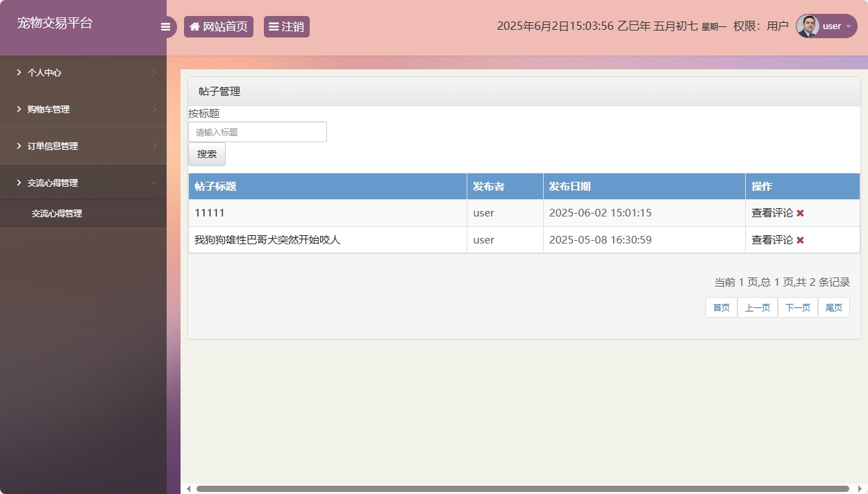View comments for post 11111
The width and height of the screenshot is (868, 494).
click(771, 213)
